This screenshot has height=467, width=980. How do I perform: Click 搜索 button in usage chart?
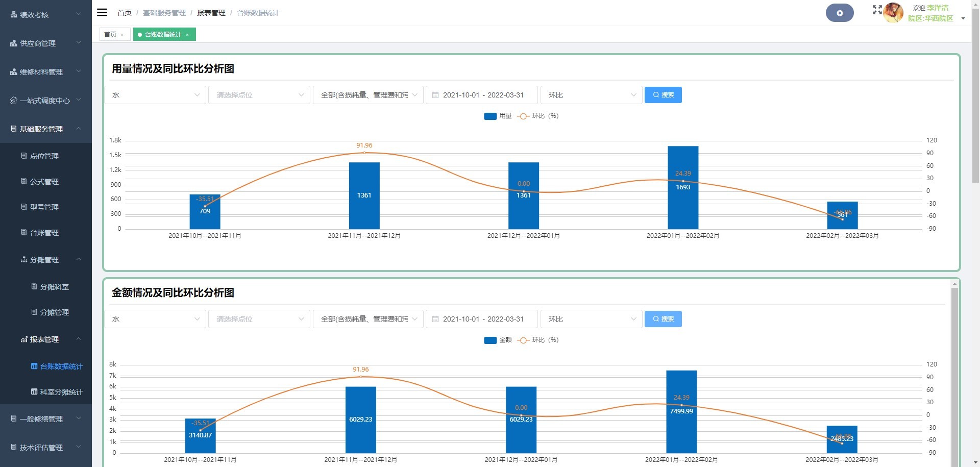pos(663,95)
